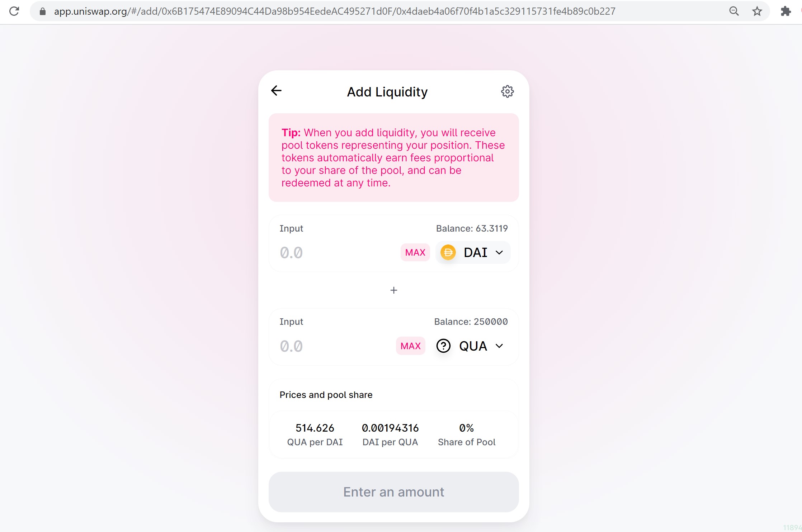Click the QUA unknown token question icon

coord(443,346)
